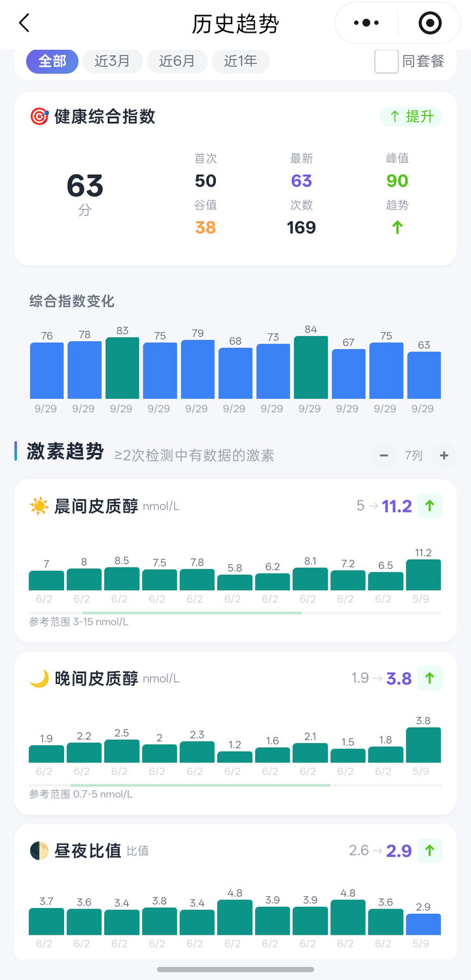
Task: Click the first value 50
Action: coord(205,181)
